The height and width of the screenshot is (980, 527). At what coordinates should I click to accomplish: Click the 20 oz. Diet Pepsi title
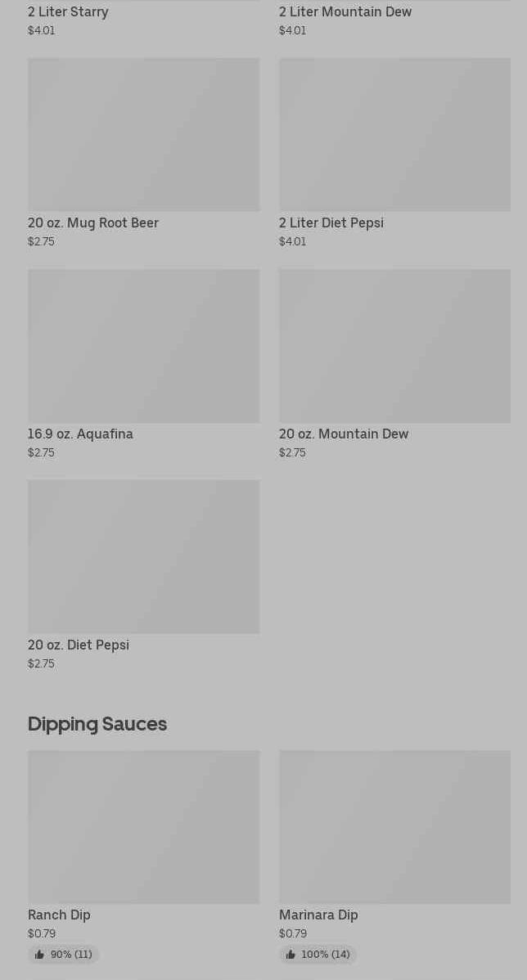(79, 645)
